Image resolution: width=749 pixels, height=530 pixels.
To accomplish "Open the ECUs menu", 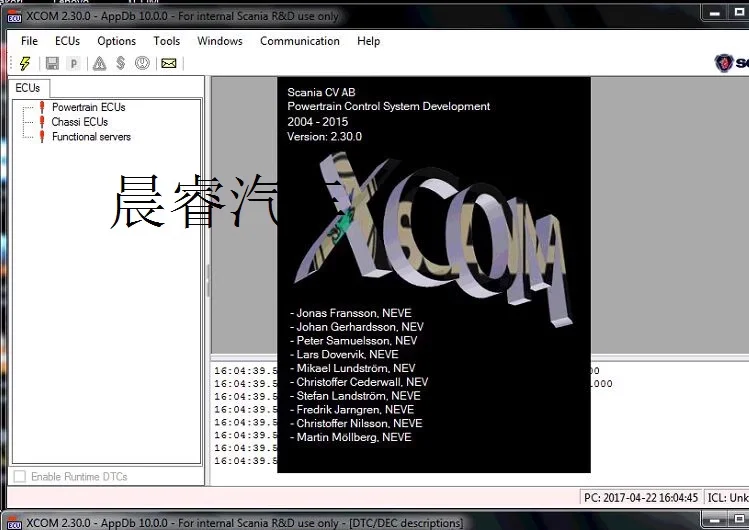I will click(67, 41).
